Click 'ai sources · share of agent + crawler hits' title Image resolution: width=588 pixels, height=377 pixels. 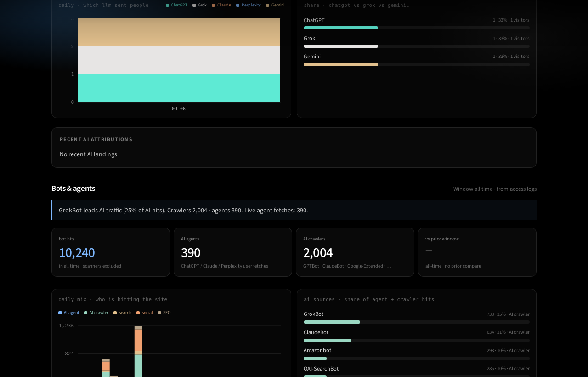coord(369,300)
